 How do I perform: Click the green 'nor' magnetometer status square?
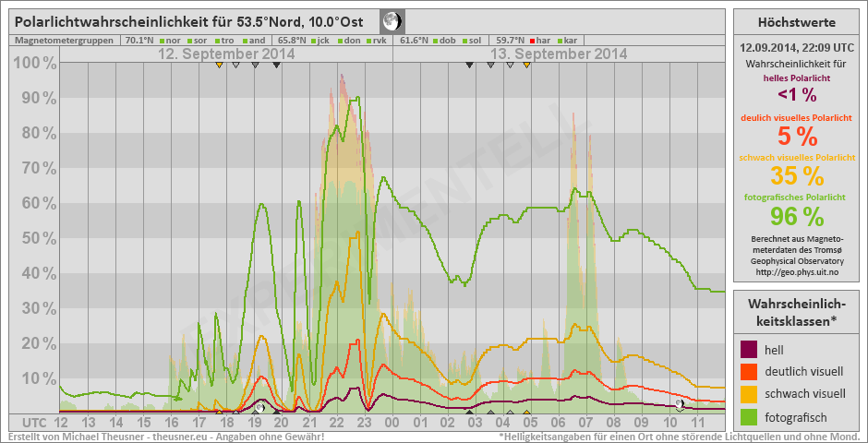click(x=162, y=41)
